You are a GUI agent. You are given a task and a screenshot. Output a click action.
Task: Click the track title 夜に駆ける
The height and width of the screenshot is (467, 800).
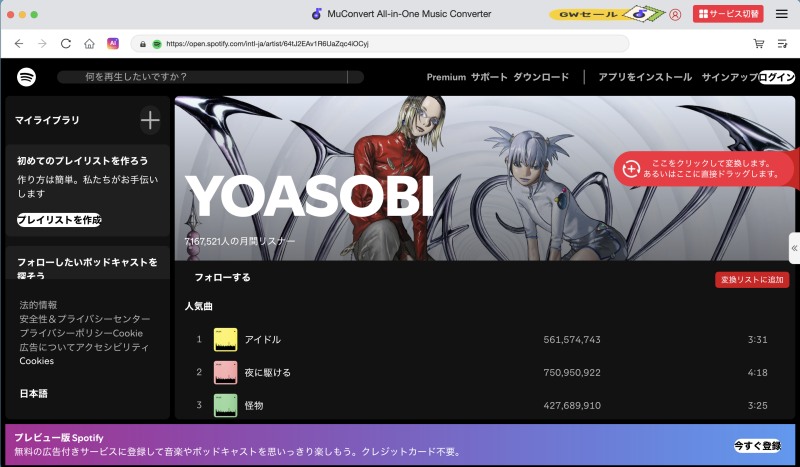coord(267,373)
